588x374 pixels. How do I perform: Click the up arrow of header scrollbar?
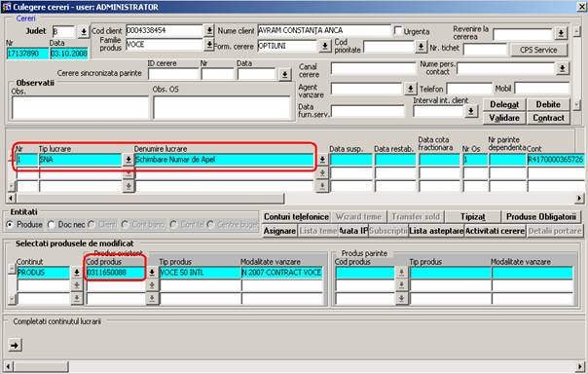point(577,31)
